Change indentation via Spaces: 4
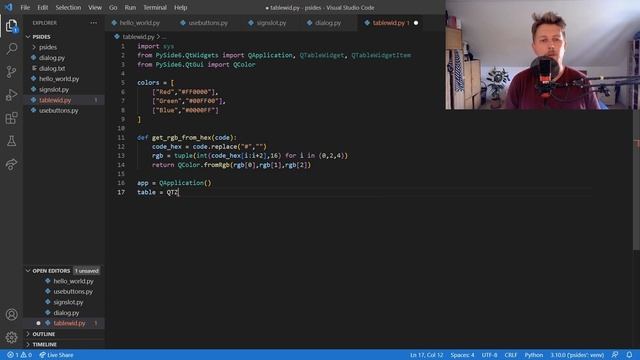640x360 pixels. pyautogui.click(x=462, y=355)
